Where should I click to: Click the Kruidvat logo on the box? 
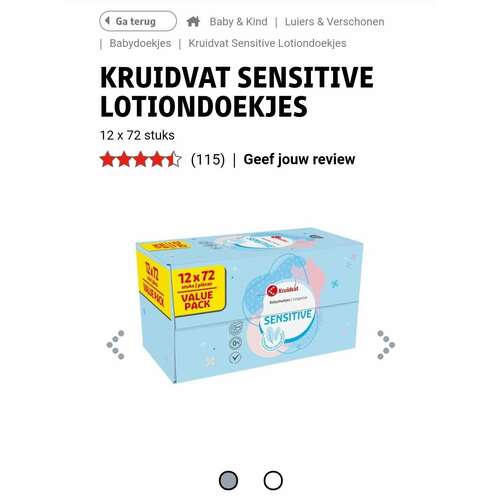283,290
